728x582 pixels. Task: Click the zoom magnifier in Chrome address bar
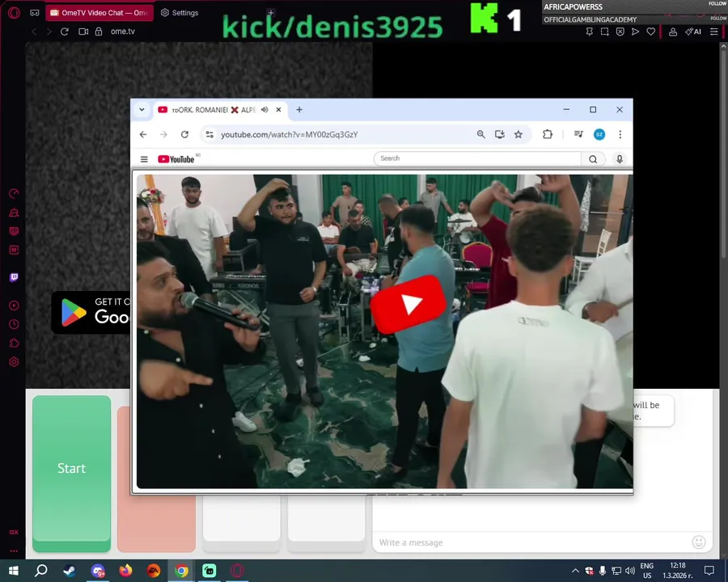coord(481,135)
